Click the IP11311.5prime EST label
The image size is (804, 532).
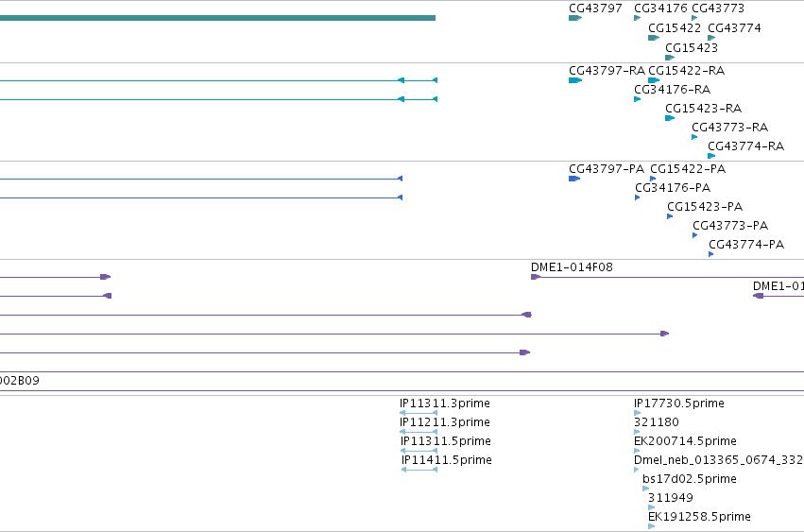446,441
